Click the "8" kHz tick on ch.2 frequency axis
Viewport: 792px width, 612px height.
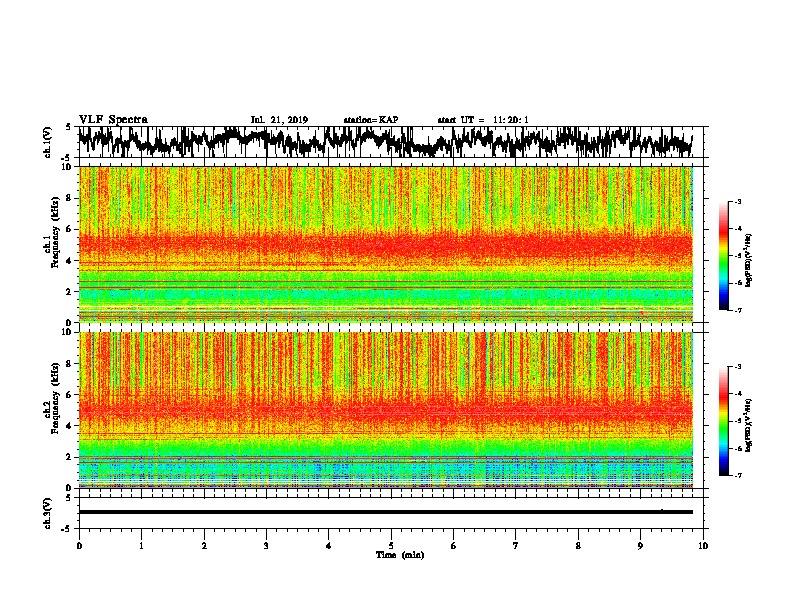coord(69,364)
